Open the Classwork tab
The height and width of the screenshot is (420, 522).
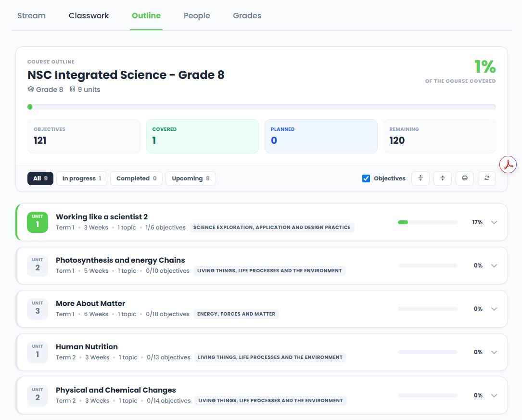pyautogui.click(x=89, y=16)
